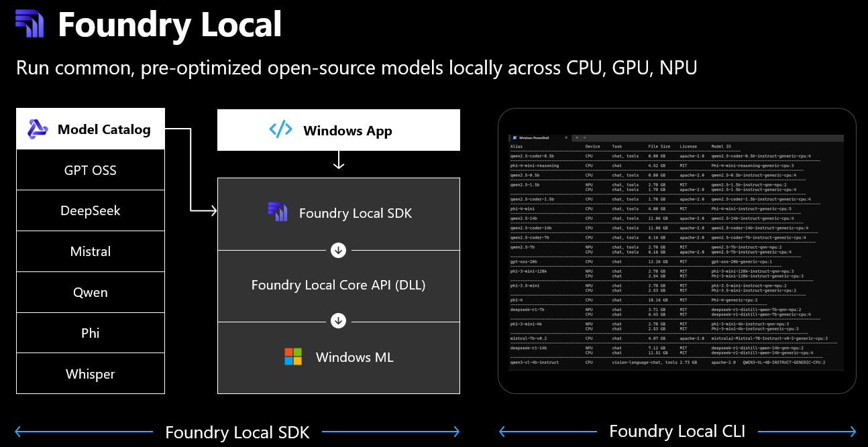The height and width of the screenshot is (447, 868).
Task: Click the Foundry Local SDK box icon
Action: pyautogui.click(x=277, y=212)
